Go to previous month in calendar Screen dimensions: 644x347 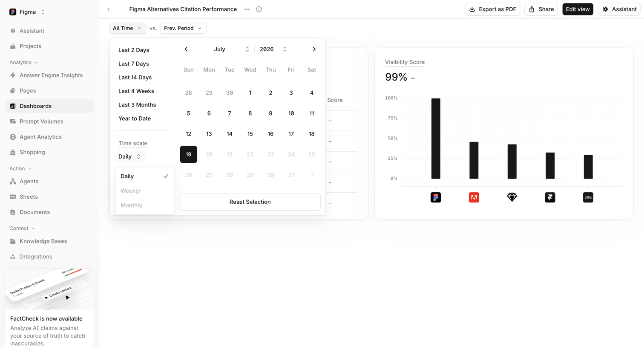[x=186, y=49]
